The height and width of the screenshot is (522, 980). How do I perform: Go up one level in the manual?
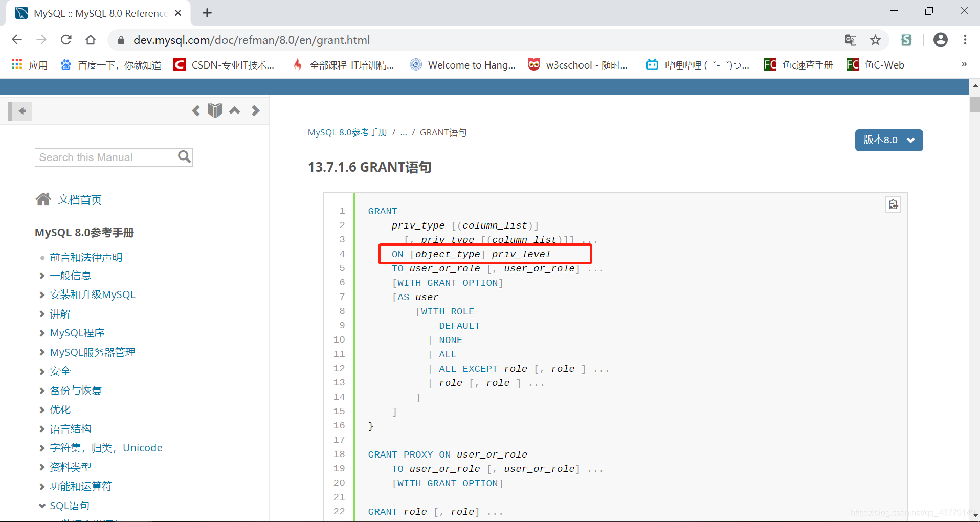point(235,110)
